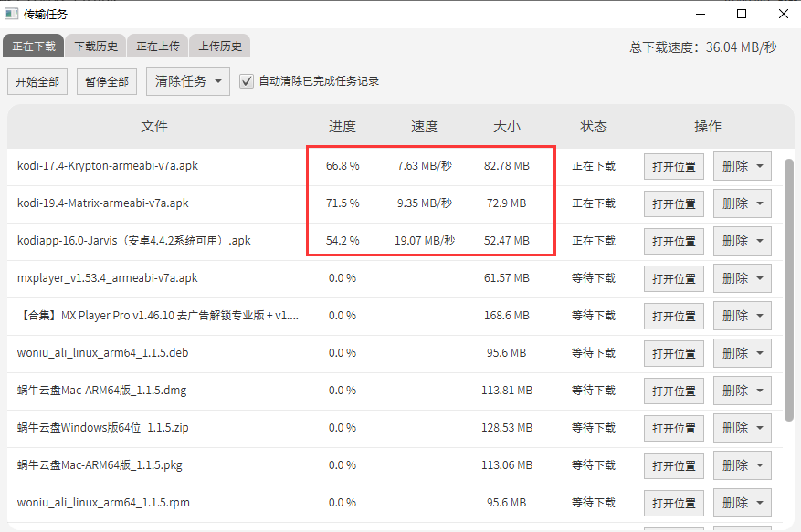Click the 168.6 MB size value
The image size is (801, 532).
pyautogui.click(x=507, y=316)
